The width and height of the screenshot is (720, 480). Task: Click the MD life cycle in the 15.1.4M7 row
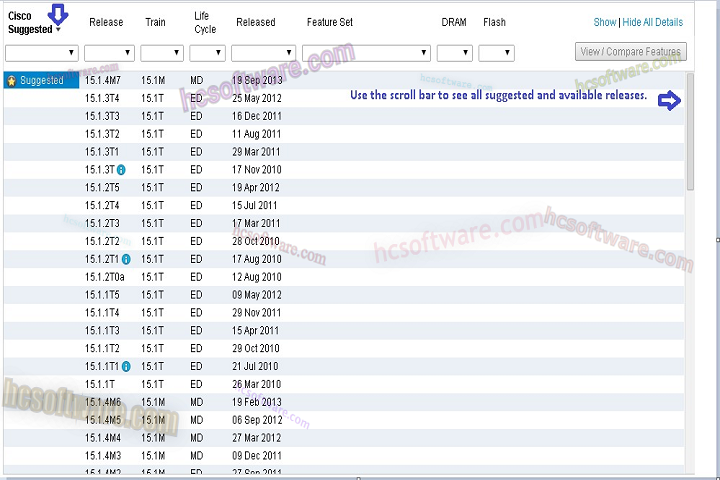pos(197,81)
